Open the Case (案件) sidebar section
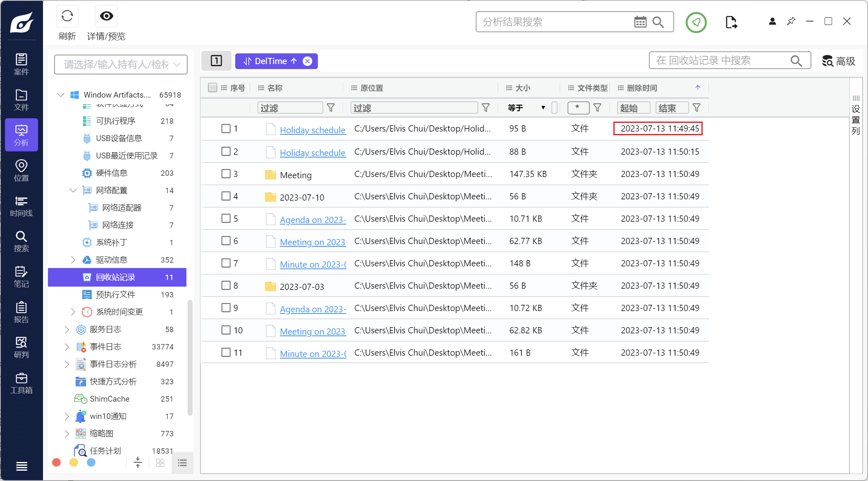 point(21,64)
